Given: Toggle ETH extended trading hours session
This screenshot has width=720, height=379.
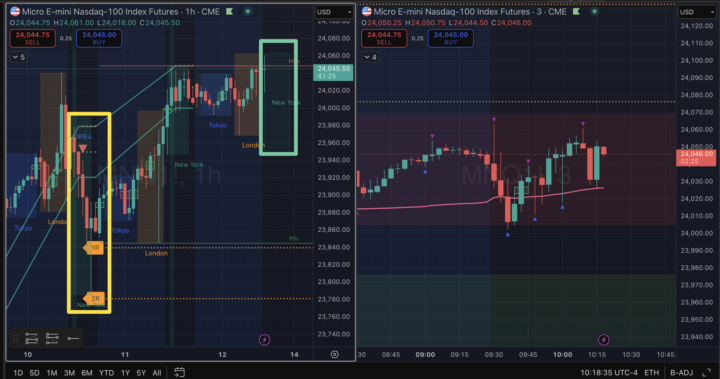Looking at the screenshot, I should 651,373.
